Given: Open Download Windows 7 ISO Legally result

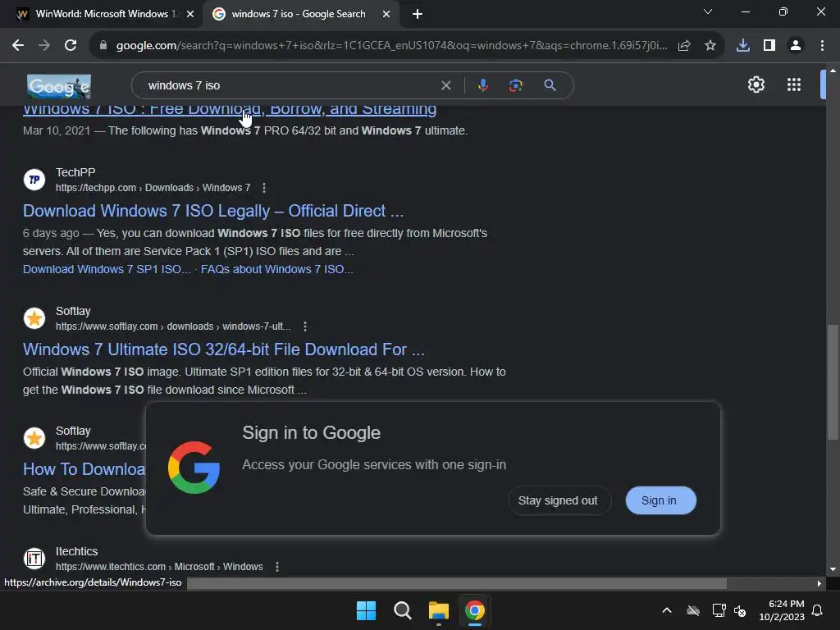Looking at the screenshot, I should (x=212, y=211).
